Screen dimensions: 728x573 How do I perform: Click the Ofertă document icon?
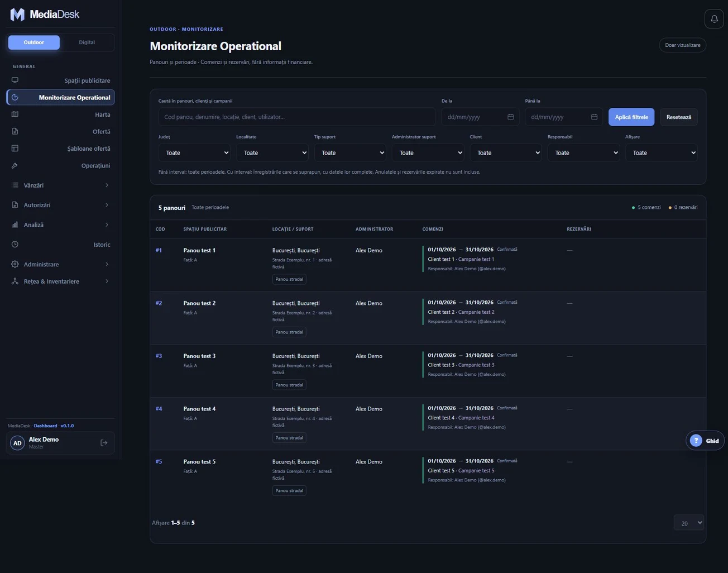(15, 131)
